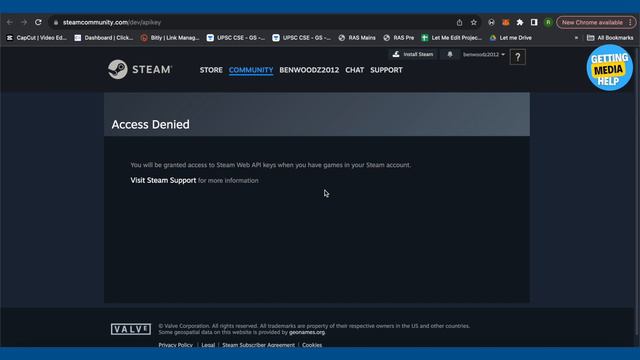Viewport: 640px width, 360px height.
Task: Open geonames.org link in footer
Action: pos(307,332)
